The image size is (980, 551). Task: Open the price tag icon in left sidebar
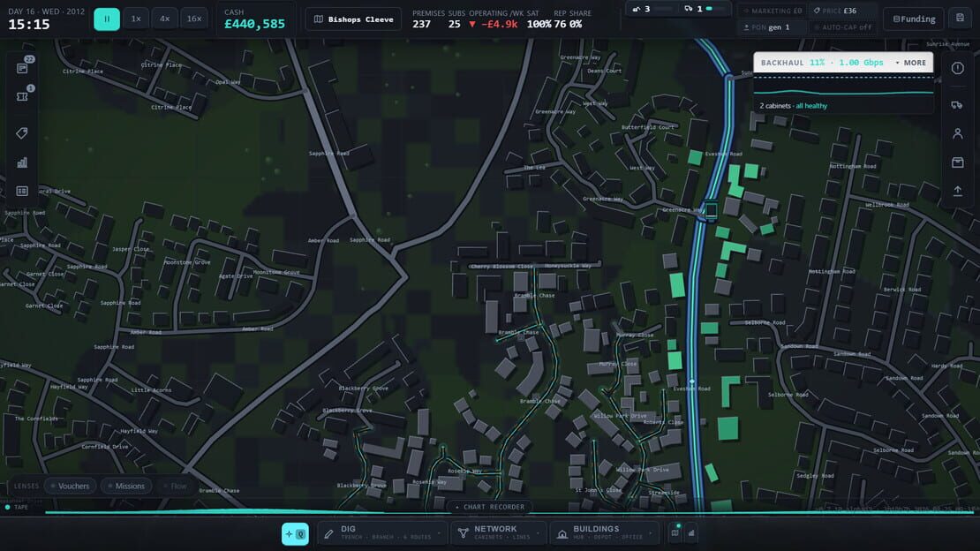click(22, 133)
